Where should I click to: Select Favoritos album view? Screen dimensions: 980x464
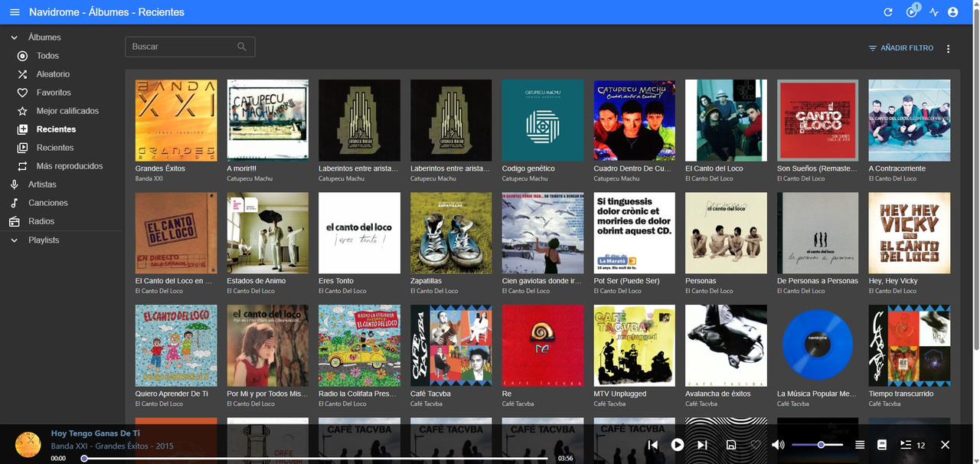click(61, 93)
